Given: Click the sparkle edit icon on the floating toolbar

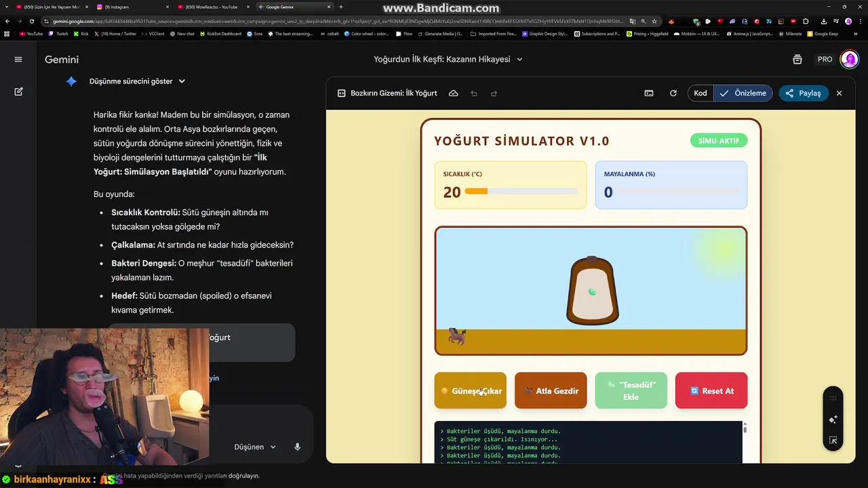Looking at the screenshot, I should [833, 420].
